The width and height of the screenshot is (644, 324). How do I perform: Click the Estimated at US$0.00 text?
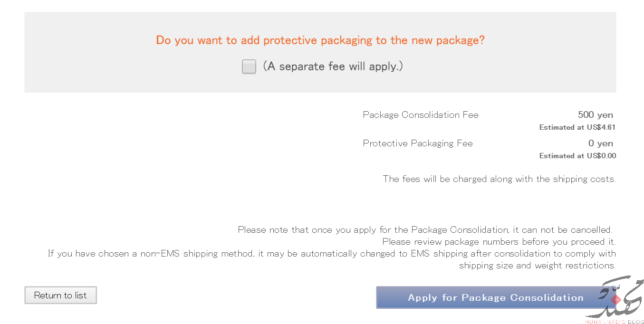coord(577,156)
